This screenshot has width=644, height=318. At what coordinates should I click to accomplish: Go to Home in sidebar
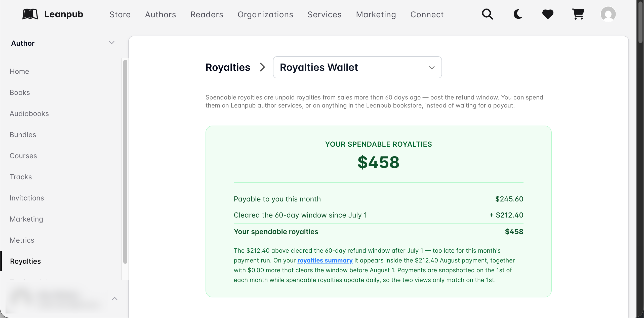19,71
